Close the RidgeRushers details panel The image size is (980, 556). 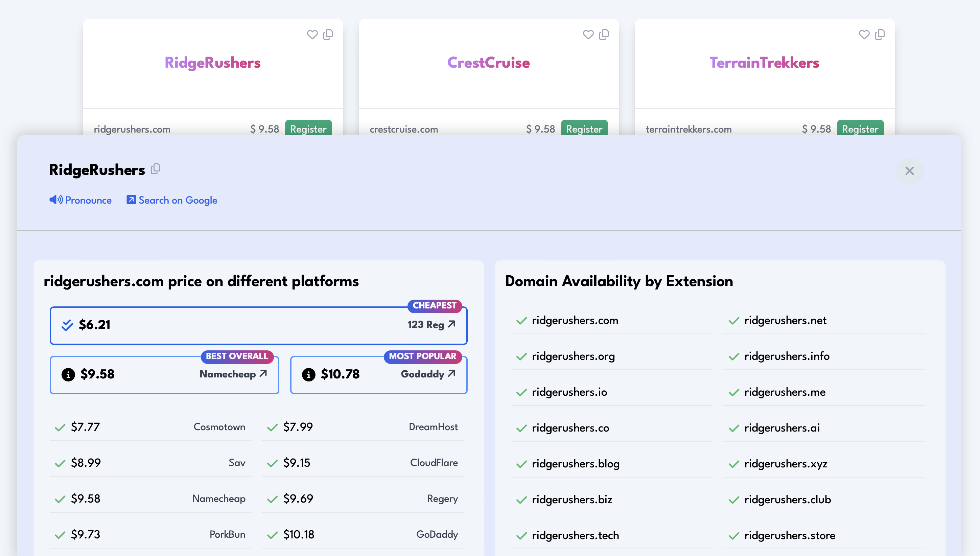(909, 171)
